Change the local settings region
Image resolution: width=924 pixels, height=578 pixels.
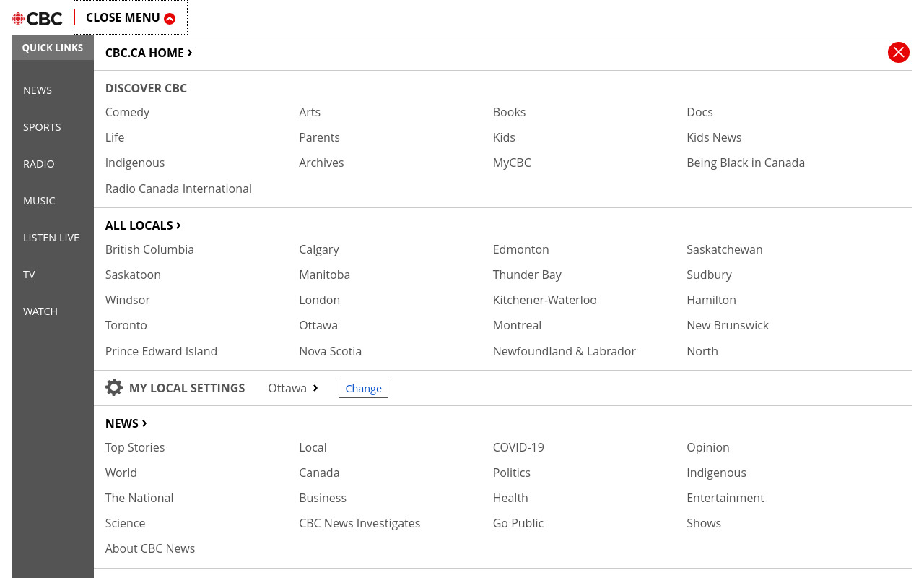tap(363, 389)
